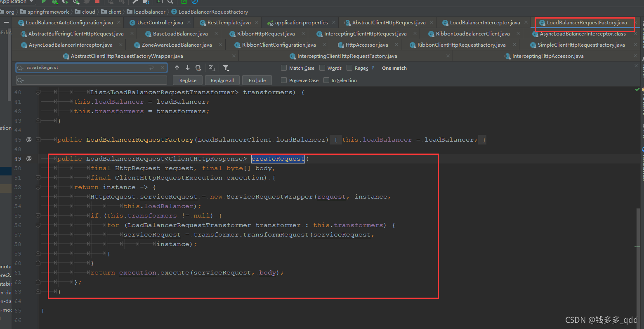Close the RestTemplate.java tab
The height and width of the screenshot is (329, 644).
tap(257, 23)
